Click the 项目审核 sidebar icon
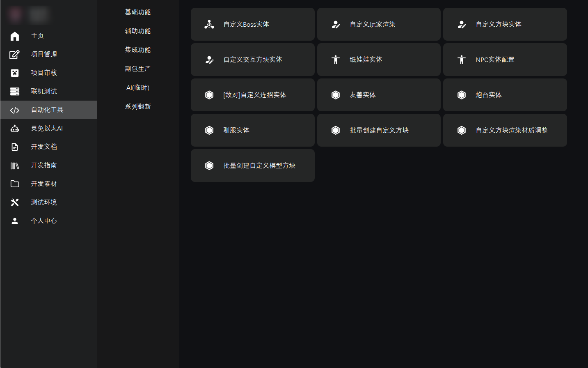588x368 pixels. click(x=15, y=73)
